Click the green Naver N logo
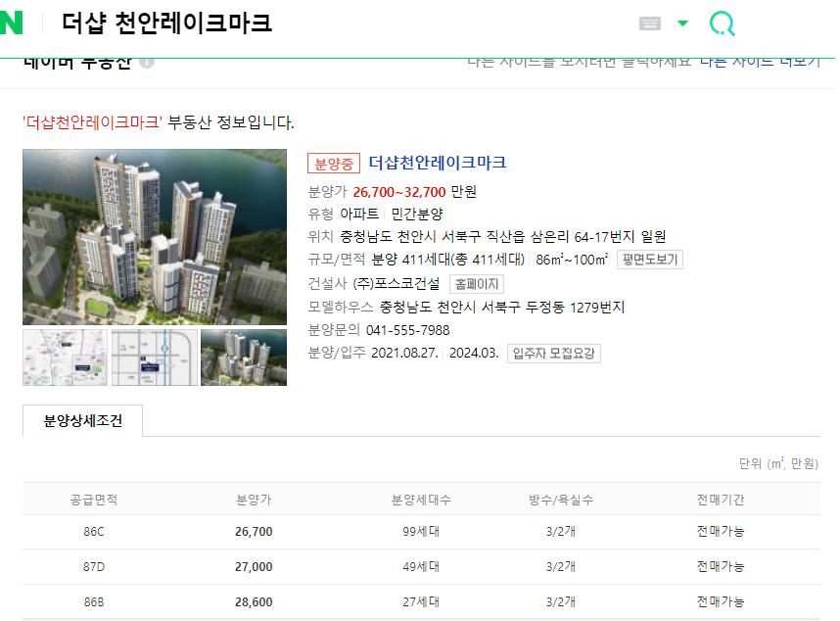Screen dimensions: 840x621 tap(11, 24)
